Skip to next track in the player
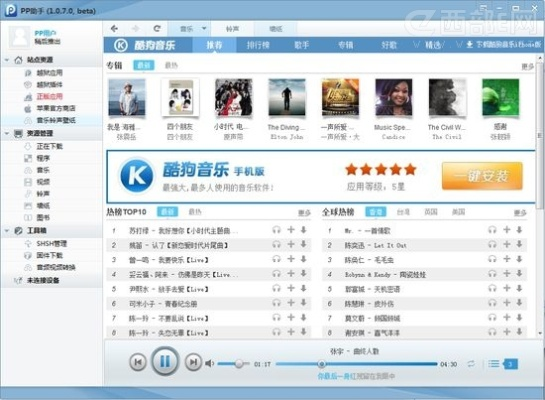Viewport: 545px width, 400px height. 193,362
